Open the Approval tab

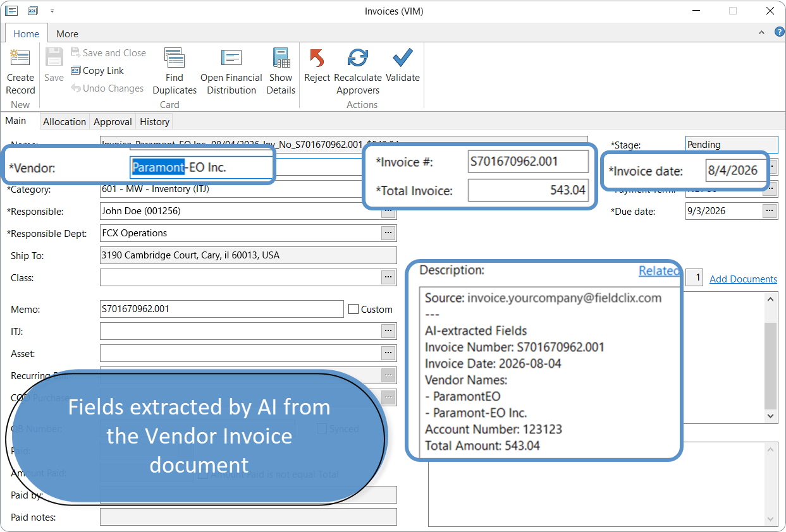coord(113,122)
